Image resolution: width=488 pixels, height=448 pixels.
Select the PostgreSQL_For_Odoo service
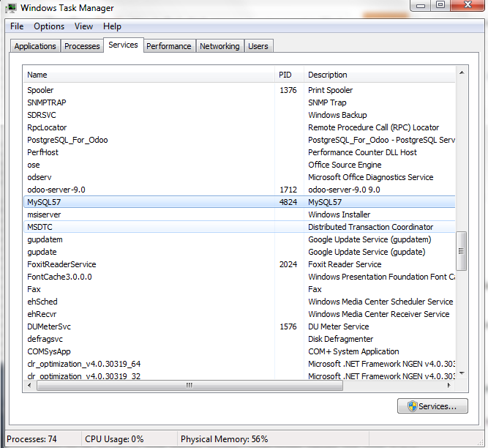click(67, 140)
